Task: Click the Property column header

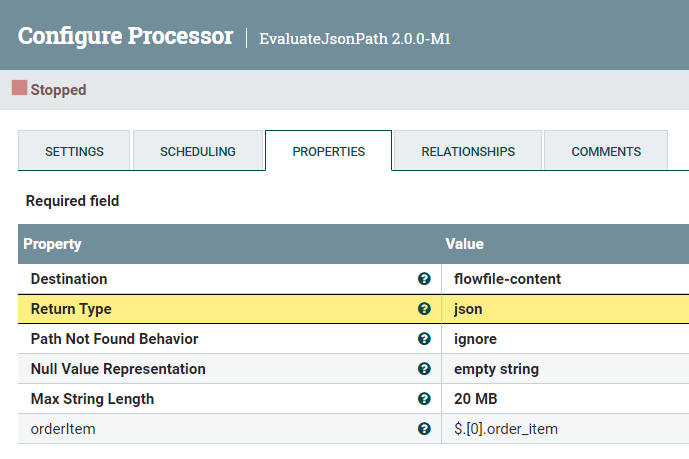Action: (x=52, y=244)
